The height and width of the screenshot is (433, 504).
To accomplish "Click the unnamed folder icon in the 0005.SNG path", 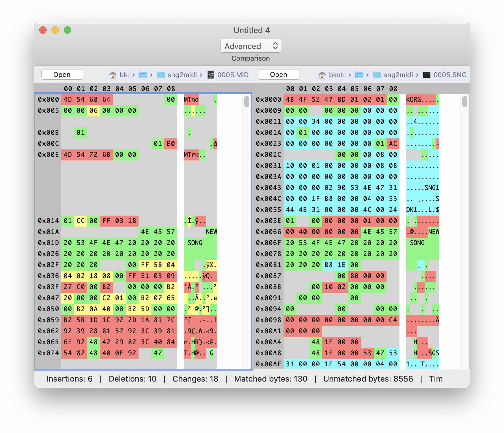I will pyautogui.click(x=359, y=75).
